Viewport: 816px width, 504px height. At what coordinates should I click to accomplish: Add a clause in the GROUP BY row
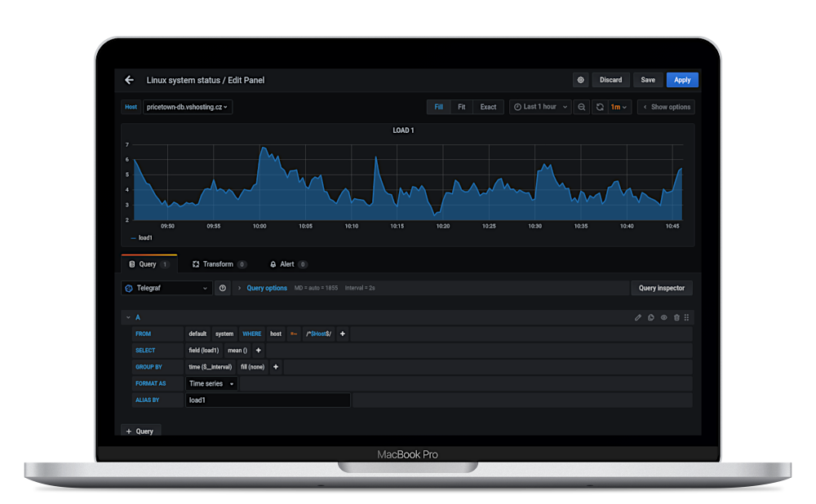click(276, 367)
